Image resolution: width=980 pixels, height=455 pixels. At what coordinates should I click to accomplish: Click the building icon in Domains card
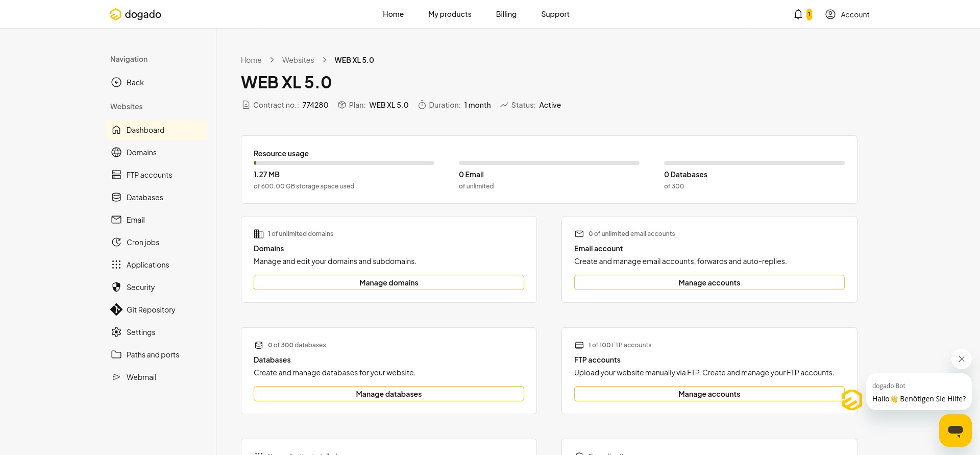[259, 234]
